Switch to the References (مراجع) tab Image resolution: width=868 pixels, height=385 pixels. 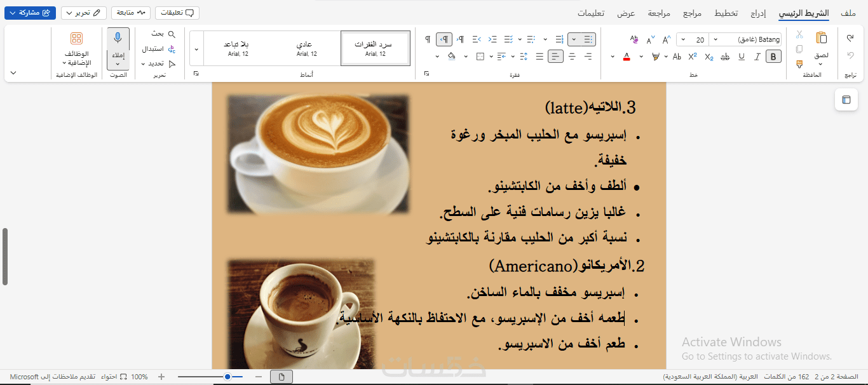coord(692,13)
